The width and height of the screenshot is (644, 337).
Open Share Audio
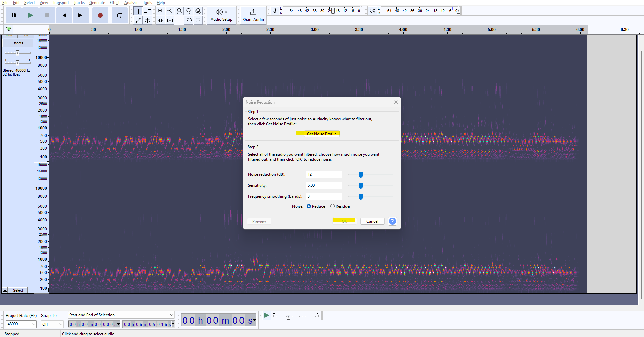253,15
